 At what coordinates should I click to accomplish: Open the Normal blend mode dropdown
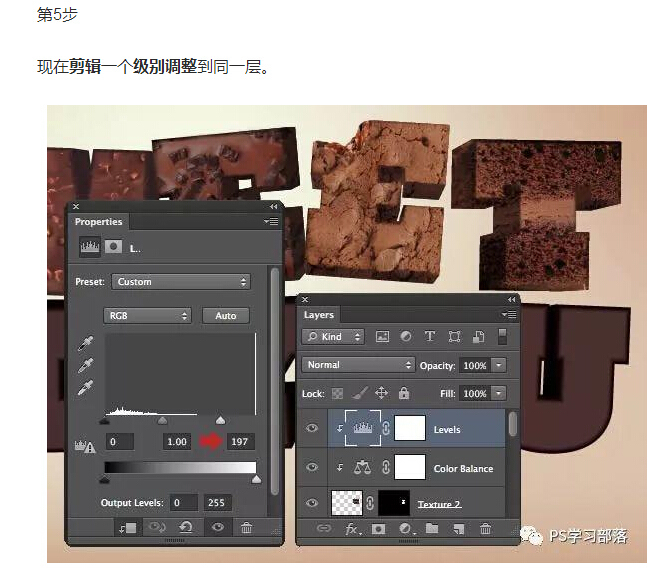pyautogui.click(x=358, y=365)
